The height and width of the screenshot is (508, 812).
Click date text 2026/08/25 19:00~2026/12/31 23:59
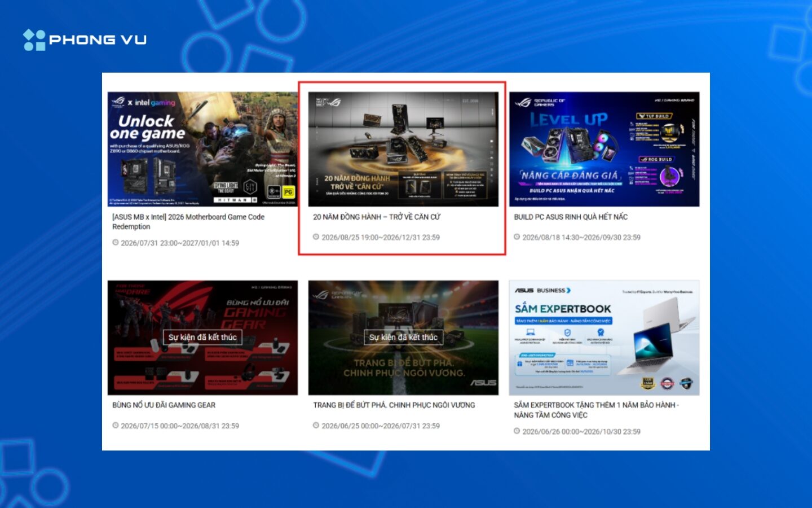pyautogui.click(x=381, y=238)
